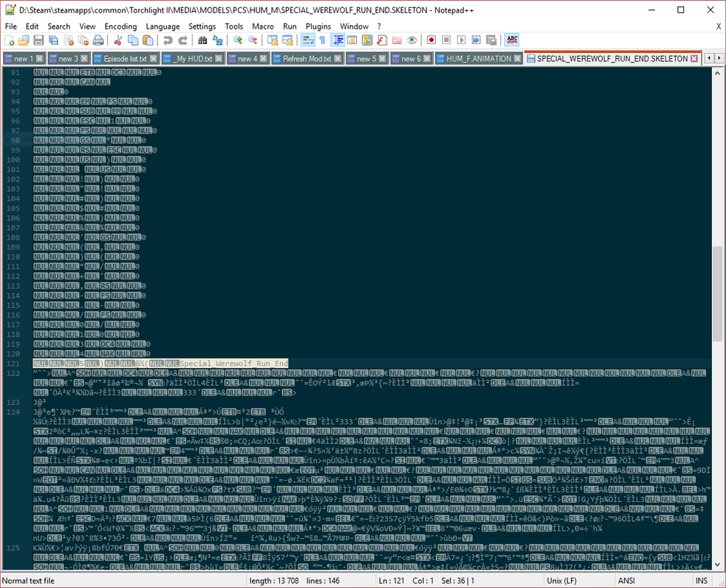The width and height of the screenshot is (726, 588).
Task: Open Replace dialog via toolbar icon
Action: (x=218, y=40)
